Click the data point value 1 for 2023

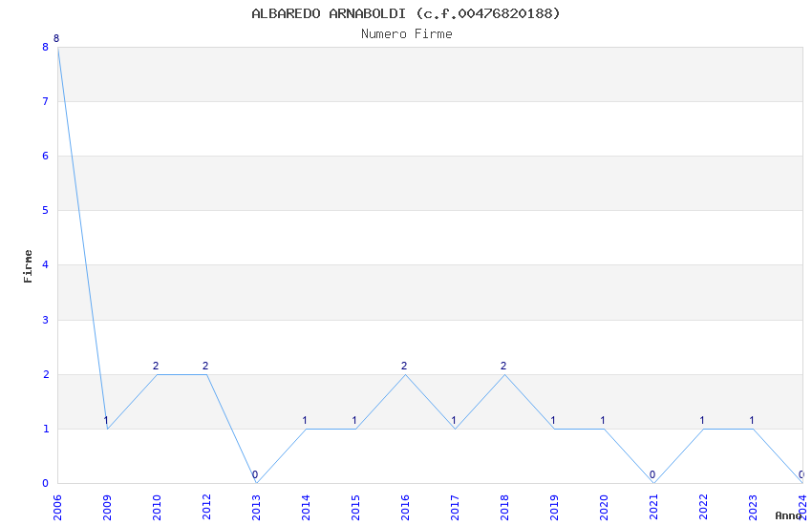[752, 421]
